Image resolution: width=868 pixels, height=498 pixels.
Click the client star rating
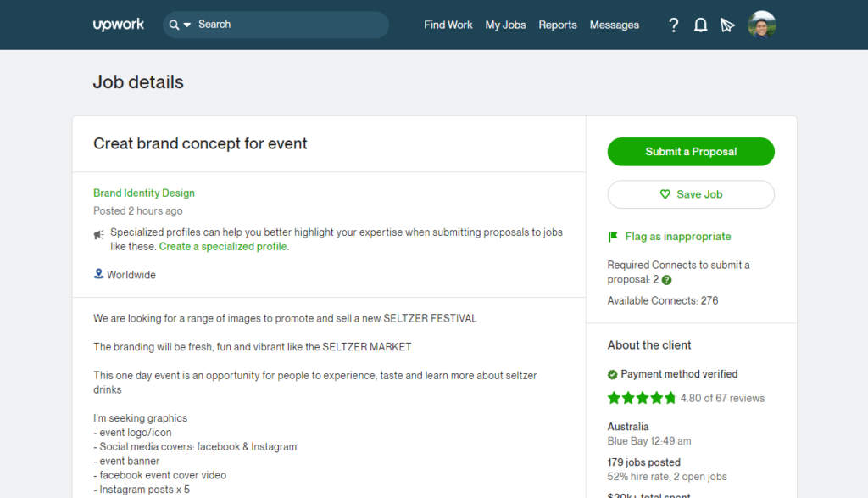coord(642,398)
